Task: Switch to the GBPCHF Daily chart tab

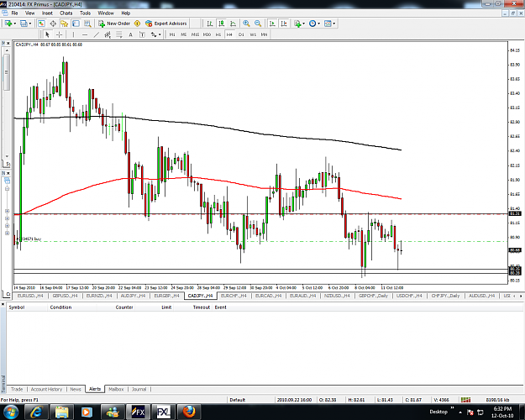Action: click(373, 296)
